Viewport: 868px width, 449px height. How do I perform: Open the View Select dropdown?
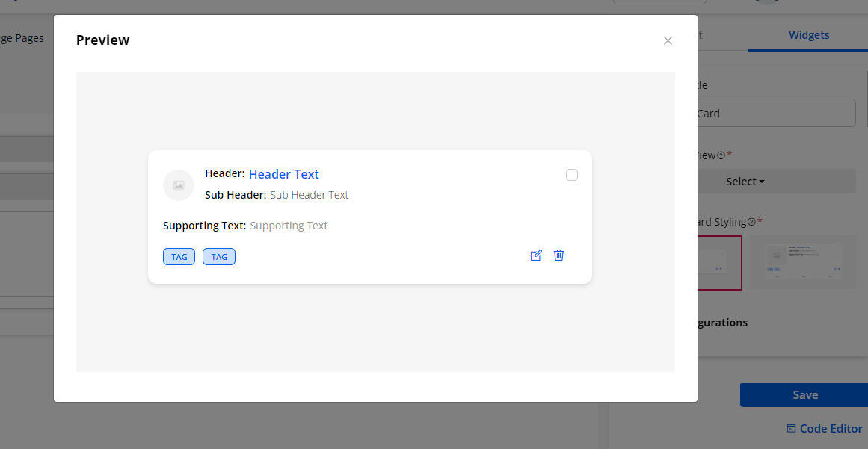point(778,182)
